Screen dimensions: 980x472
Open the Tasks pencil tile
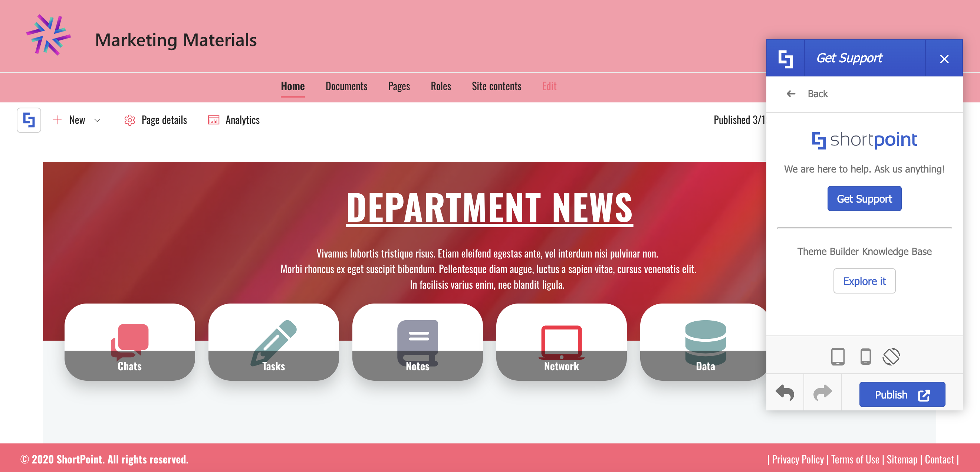pyautogui.click(x=273, y=341)
